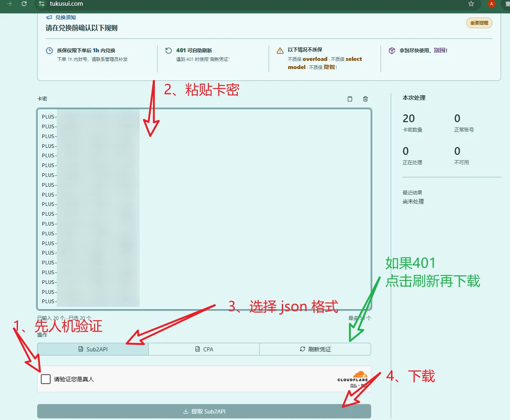Viewport: 510px width, 420px height.
Task: Click the 刷新凭证 refresh credentials button
Action: click(x=315, y=349)
